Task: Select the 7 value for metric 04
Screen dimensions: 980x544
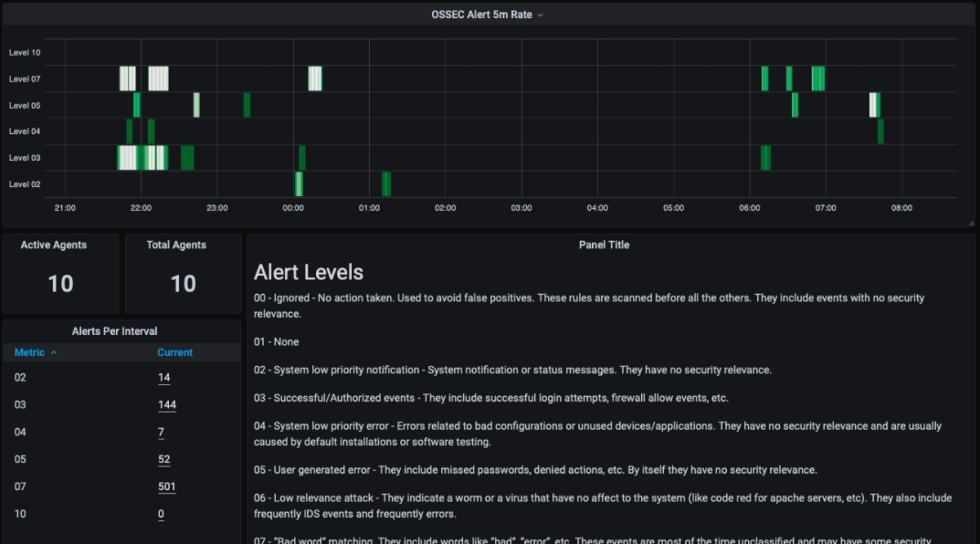Action: 161,432
